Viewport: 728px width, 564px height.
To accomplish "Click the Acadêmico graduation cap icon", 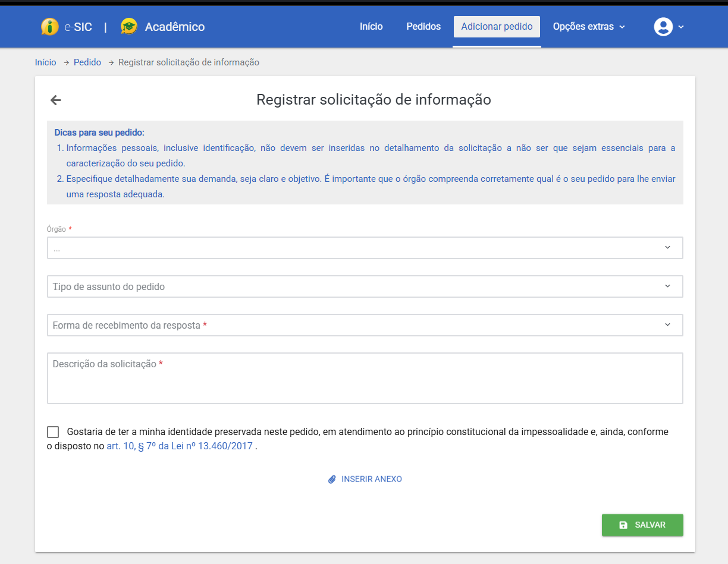I will 128,26.
